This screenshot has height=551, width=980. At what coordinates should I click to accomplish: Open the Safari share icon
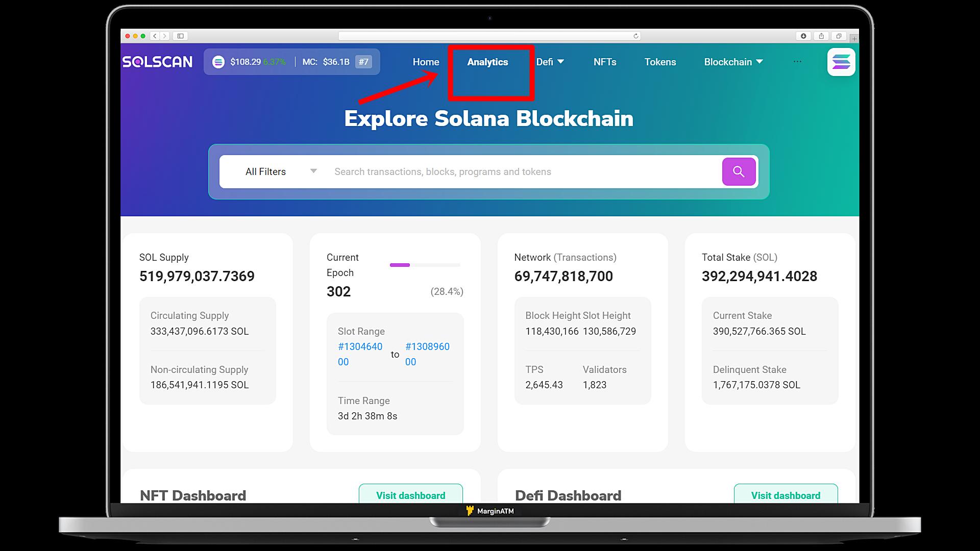click(821, 36)
